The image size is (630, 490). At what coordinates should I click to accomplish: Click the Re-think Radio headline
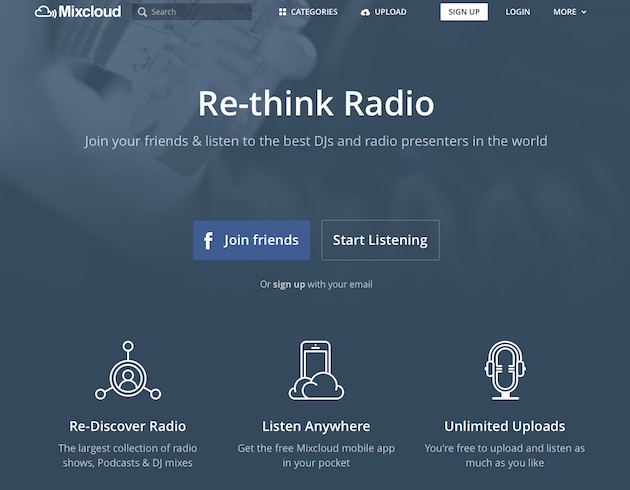(316, 103)
